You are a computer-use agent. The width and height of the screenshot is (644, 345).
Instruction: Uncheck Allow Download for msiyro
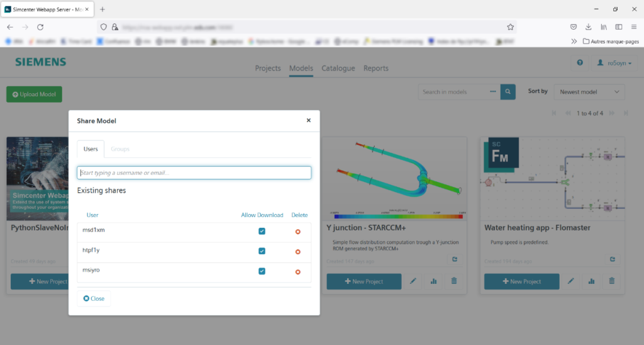click(262, 271)
